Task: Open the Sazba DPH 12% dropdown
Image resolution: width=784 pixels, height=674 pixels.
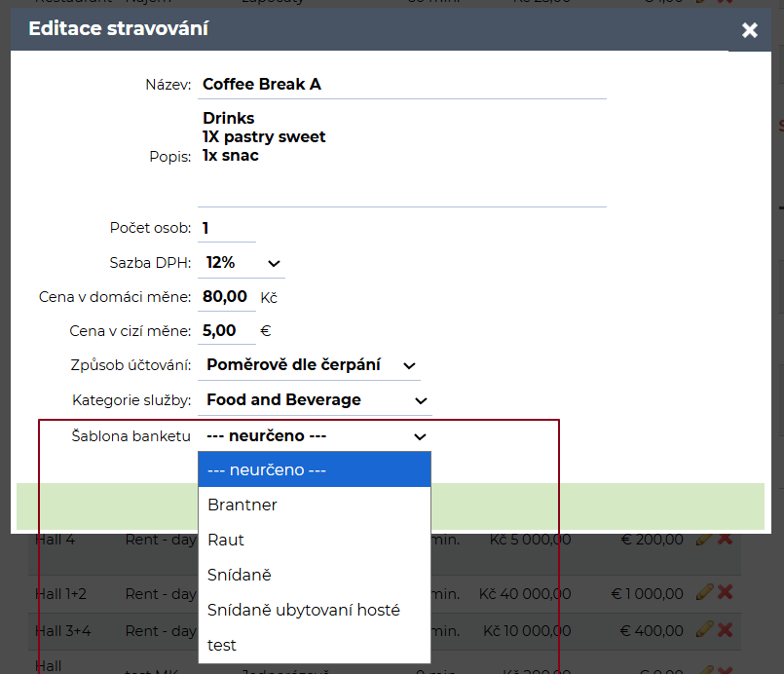Action: click(242, 263)
